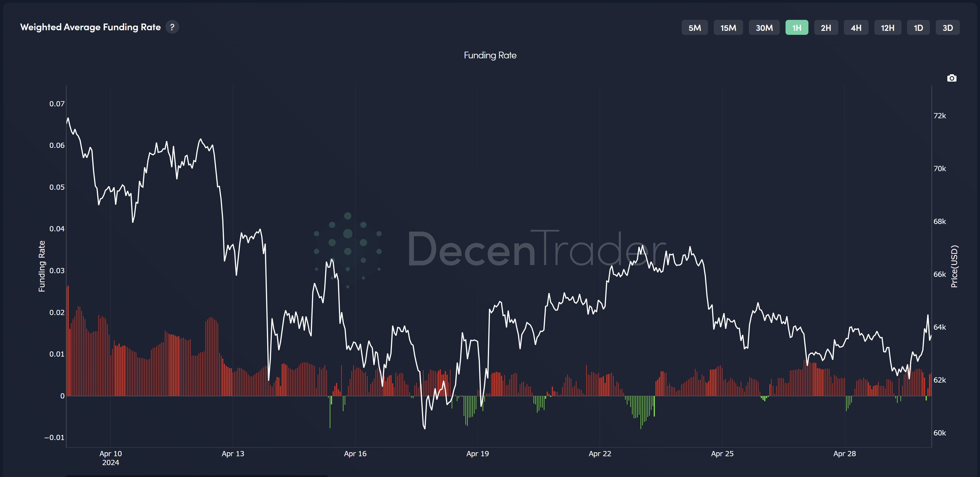Change interval to 1D
980x477 pixels.
coord(918,28)
